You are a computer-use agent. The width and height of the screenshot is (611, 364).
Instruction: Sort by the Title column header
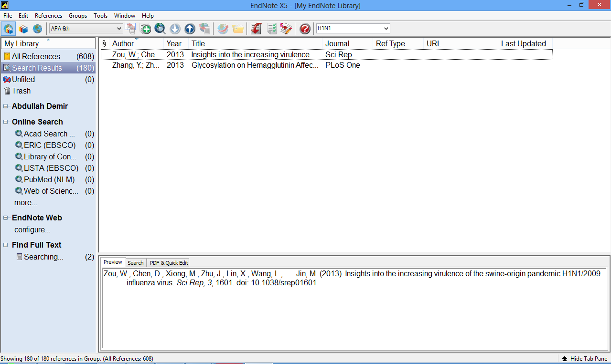tap(256, 43)
